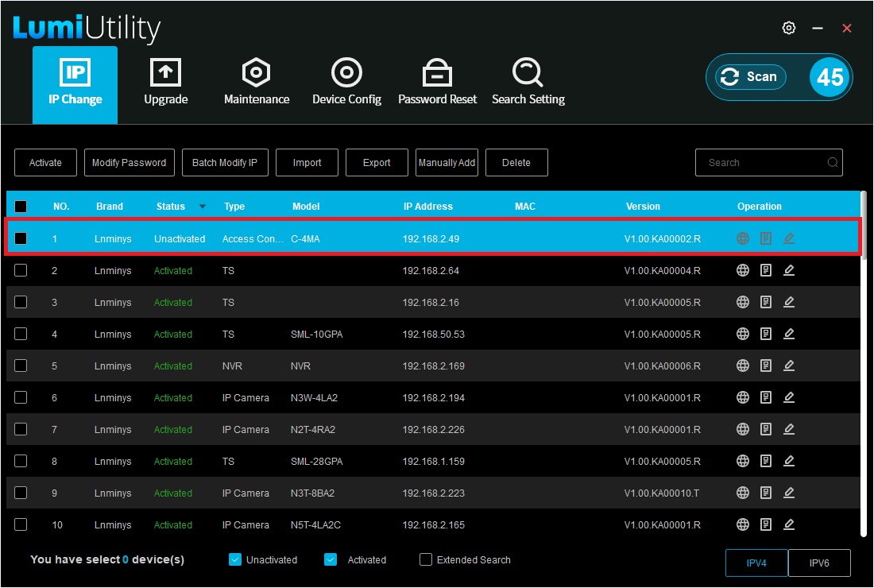Open details document icon for 192.168.50.53
874x588 pixels.
pyautogui.click(x=766, y=334)
